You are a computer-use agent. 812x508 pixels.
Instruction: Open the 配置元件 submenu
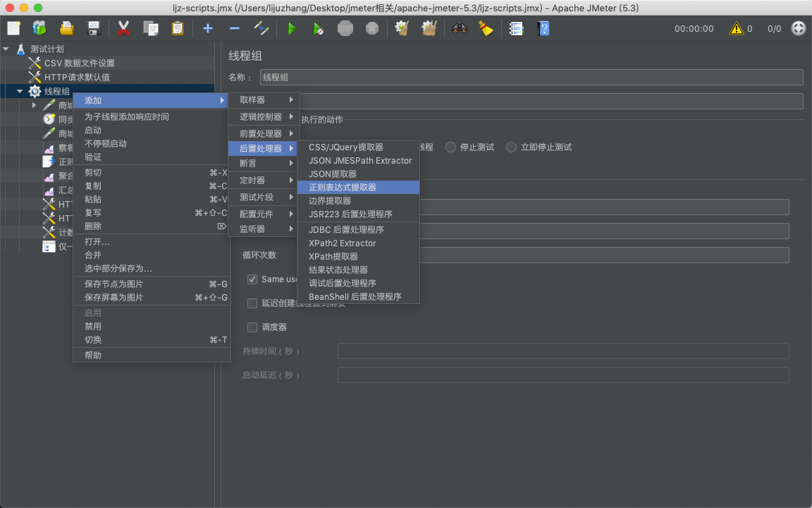click(262, 214)
